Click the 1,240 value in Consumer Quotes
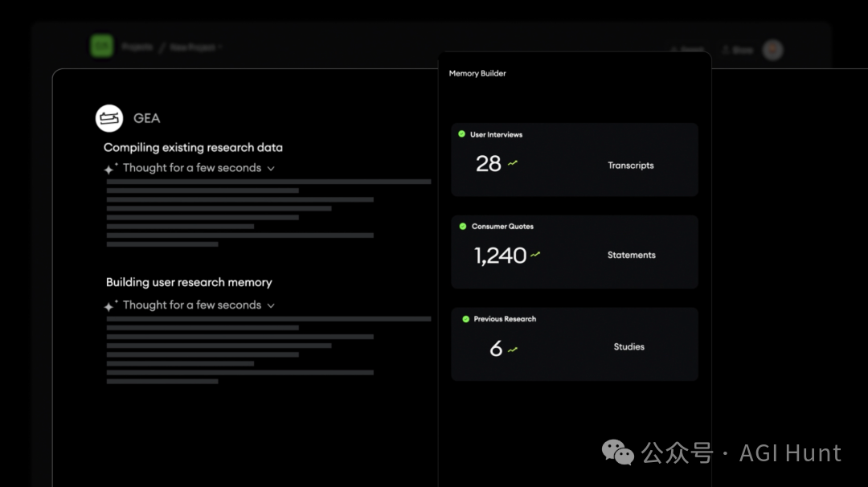The width and height of the screenshot is (868, 487). (x=500, y=256)
